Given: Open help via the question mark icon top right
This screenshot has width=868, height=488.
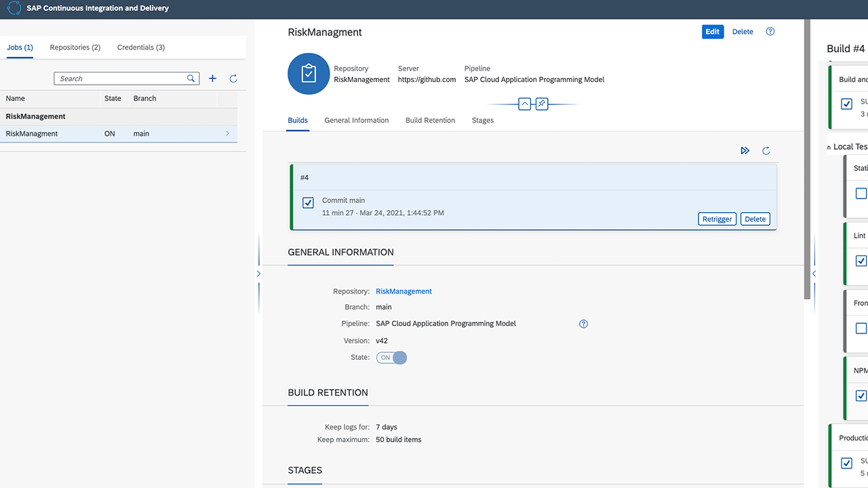Looking at the screenshot, I should pos(770,31).
